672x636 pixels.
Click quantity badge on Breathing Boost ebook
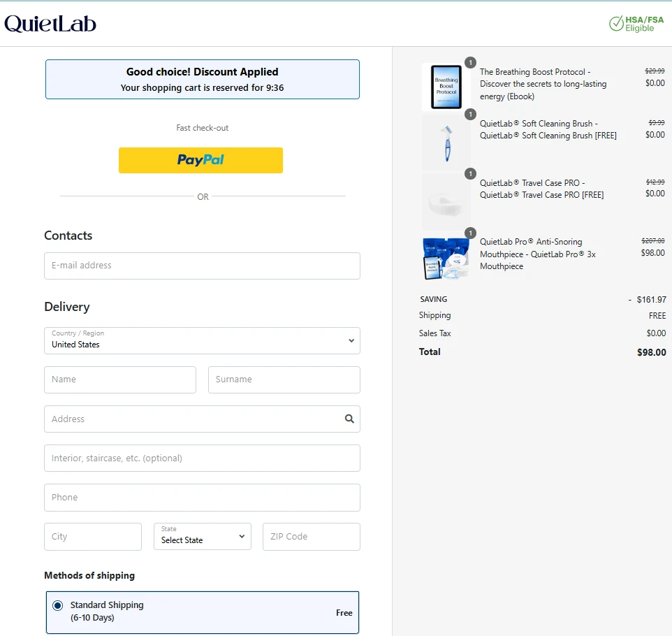tap(471, 63)
